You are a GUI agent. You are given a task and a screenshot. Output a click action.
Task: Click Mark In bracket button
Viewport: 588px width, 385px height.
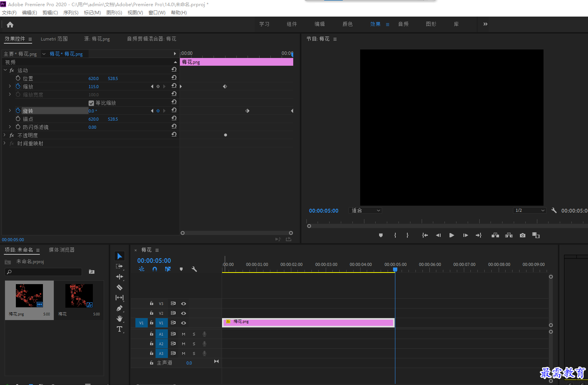click(x=395, y=235)
